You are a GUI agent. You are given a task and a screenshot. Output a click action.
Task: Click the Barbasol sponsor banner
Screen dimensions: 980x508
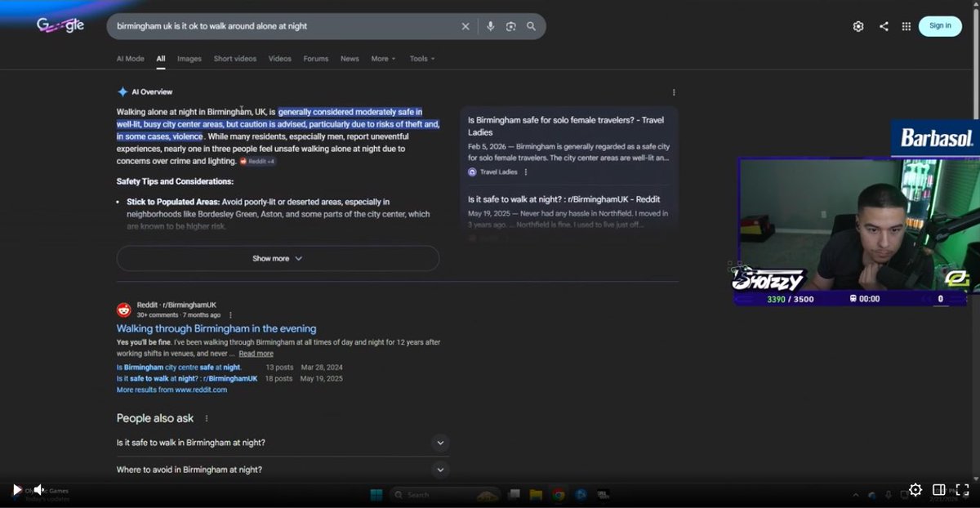[x=936, y=139]
